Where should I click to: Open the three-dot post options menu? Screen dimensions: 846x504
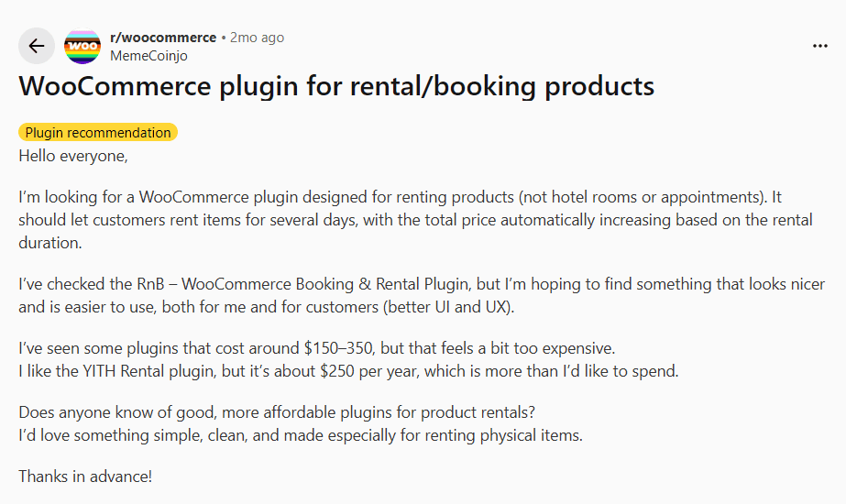pyautogui.click(x=819, y=46)
